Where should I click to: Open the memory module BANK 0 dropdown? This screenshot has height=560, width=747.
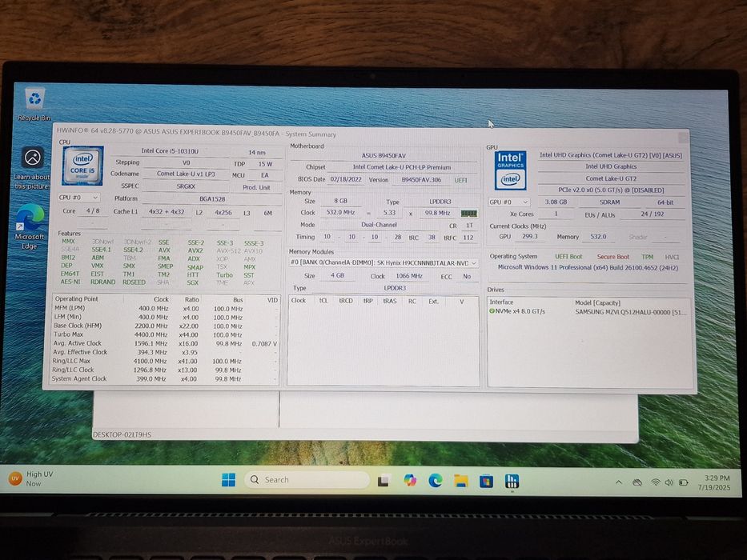point(383,263)
